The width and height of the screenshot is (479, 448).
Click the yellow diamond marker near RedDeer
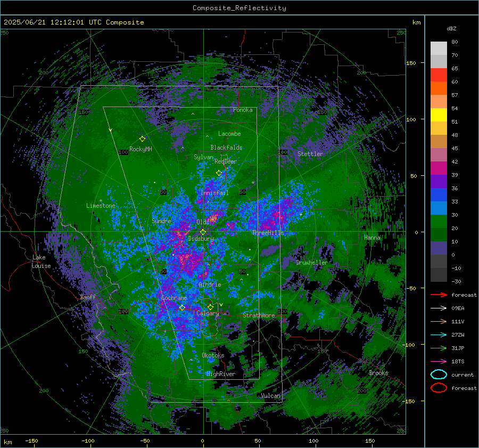[x=219, y=173]
